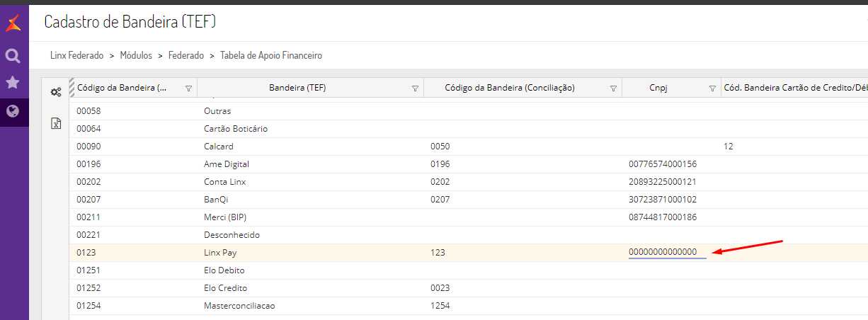
Task: Open Tabela de Apoio Financeiro breadcrumb
Action: tap(271, 55)
